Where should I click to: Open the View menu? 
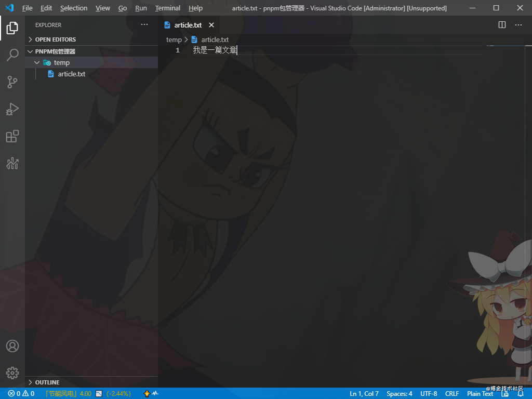[x=103, y=8]
